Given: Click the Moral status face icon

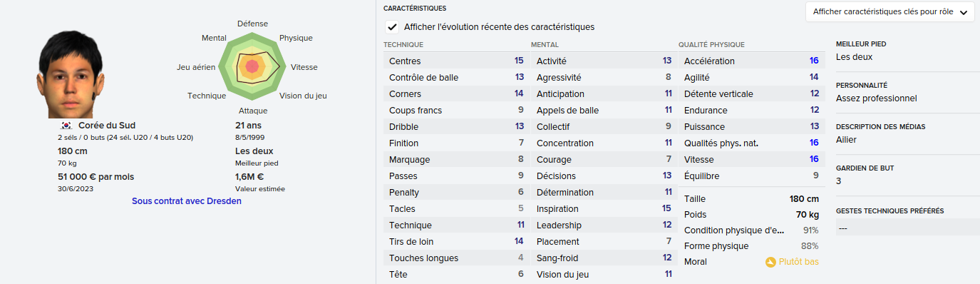Looking at the screenshot, I should pos(770,262).
